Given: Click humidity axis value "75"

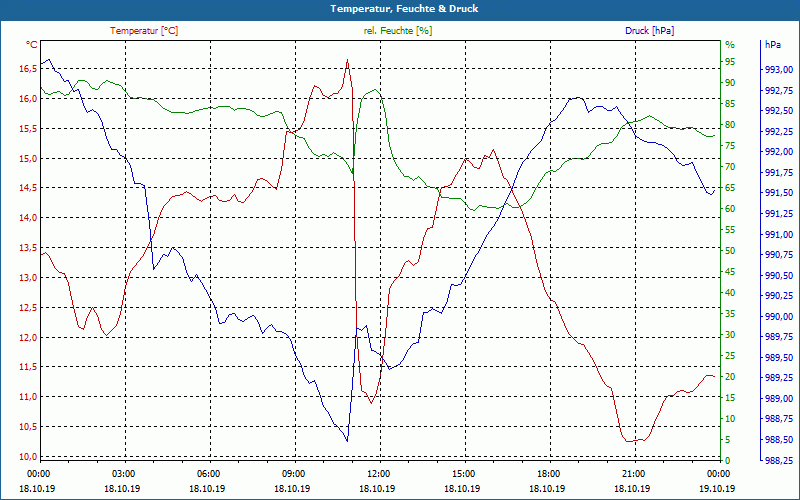Looking at the screenshot, I should tap(730, 146).
